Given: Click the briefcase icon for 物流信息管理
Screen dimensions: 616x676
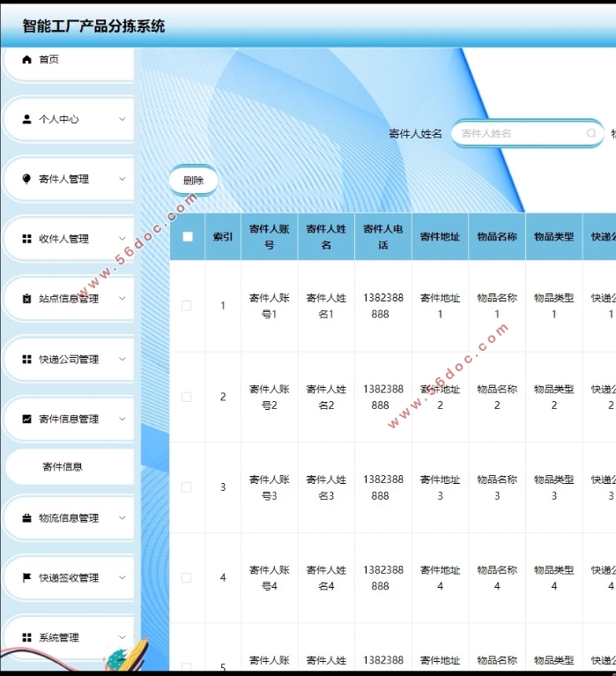Looking at the screenshot, I should [26, 518].
